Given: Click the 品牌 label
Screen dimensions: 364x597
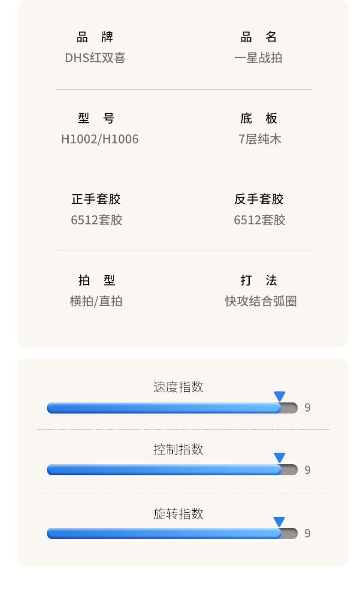Looking at the screenshot, I should pos(95,37).
